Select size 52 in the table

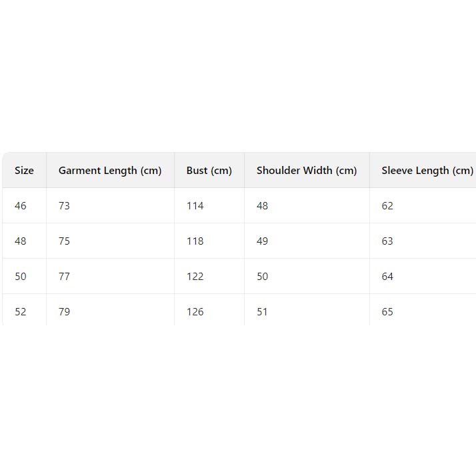click(21, 312)
